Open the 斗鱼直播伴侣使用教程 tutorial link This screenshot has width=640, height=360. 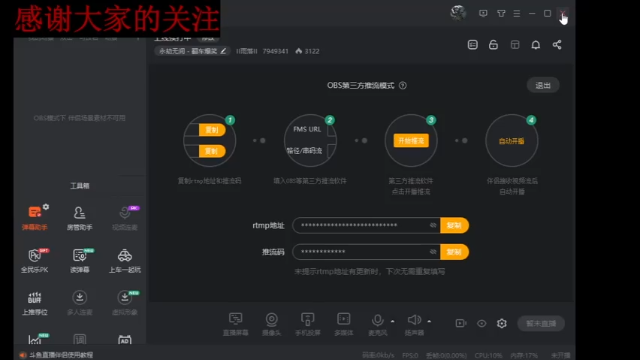61,355
